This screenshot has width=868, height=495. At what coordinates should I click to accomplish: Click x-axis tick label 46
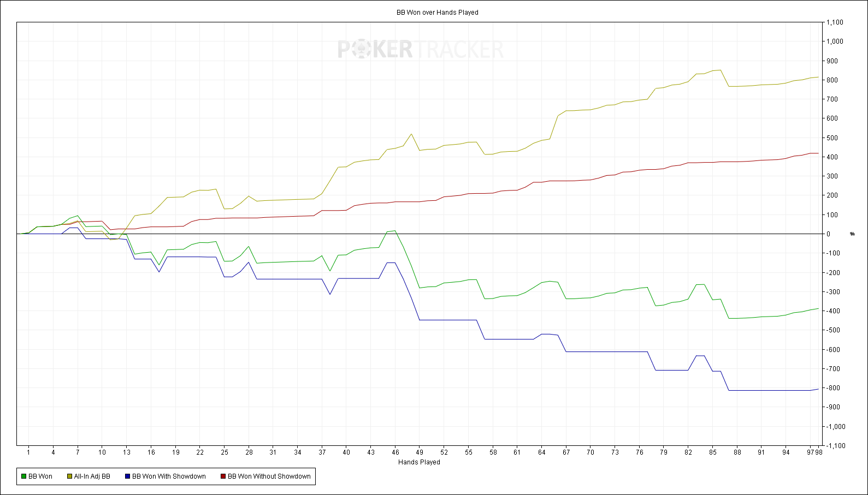pyautogui.click(x=395, y=452)
